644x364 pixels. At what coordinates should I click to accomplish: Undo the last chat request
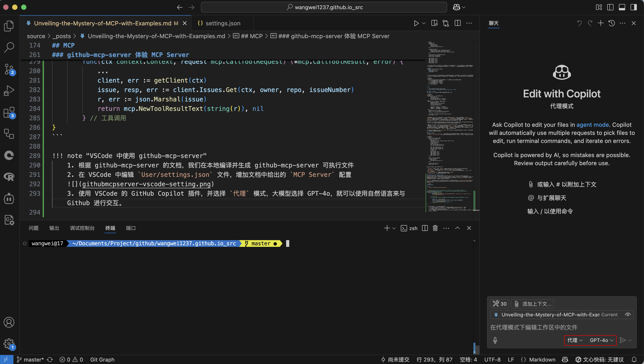pos(579,23)
